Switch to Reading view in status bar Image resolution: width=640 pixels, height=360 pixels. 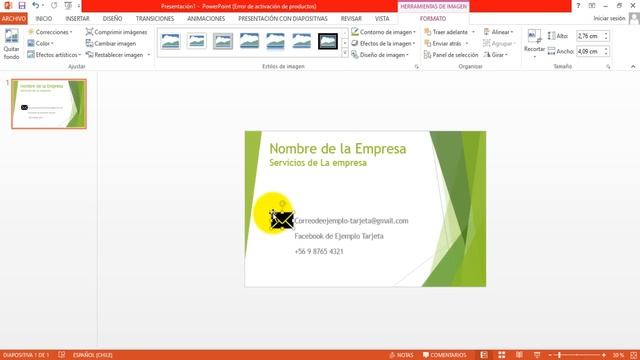click(x=519, y=355)
